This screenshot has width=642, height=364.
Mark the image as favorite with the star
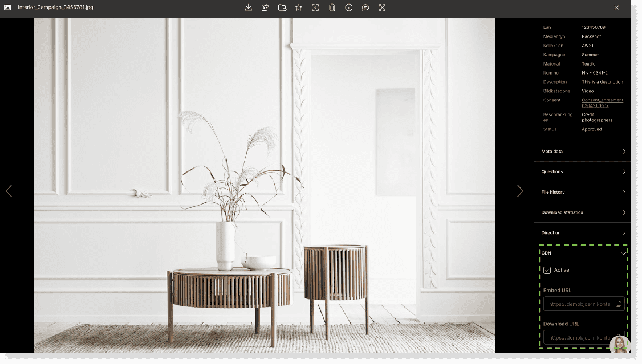tap(299, 7)
